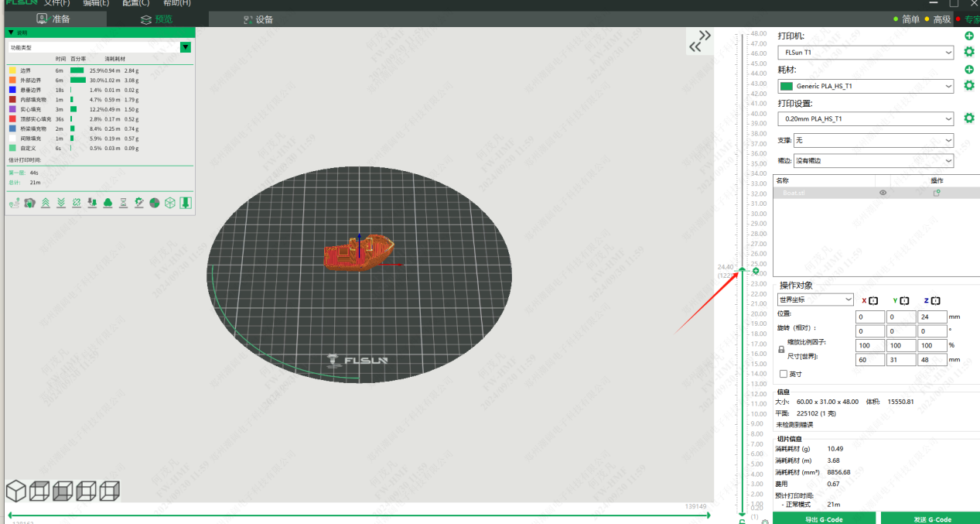The height and width of the screenshot is (524, 980).
Task: Switch to top view cube icon
Action: tap(39, 491)
